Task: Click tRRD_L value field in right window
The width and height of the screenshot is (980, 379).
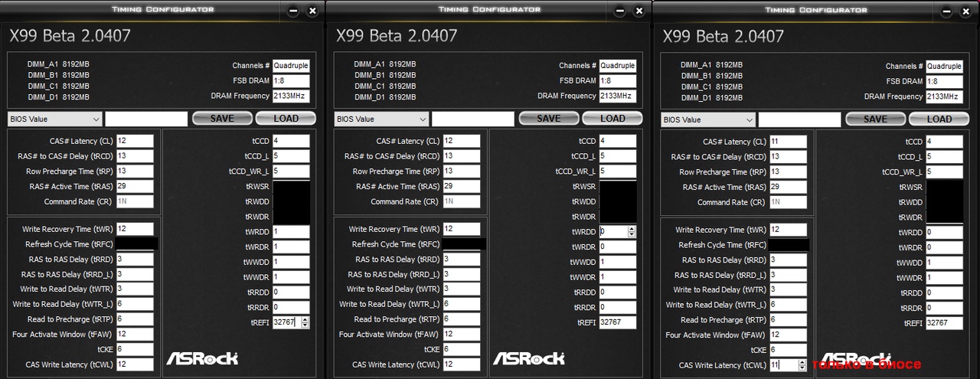Action: (788, 275)
